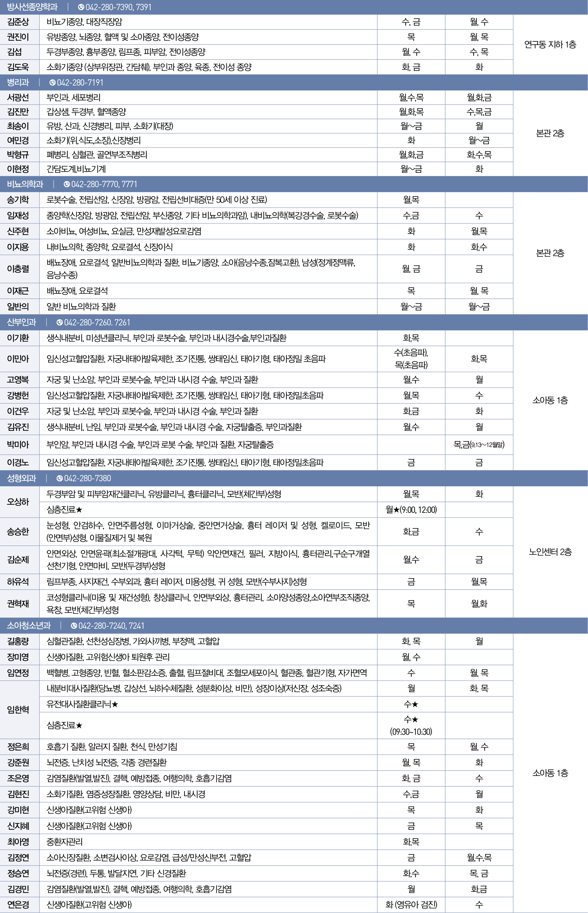Click doctor name 김도욱

(x=18, y=67)
